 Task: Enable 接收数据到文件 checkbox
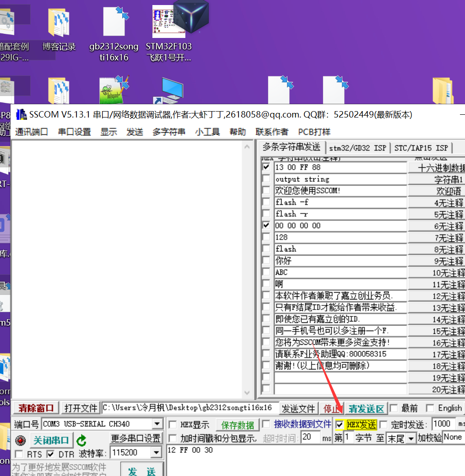tap(266, 424)
